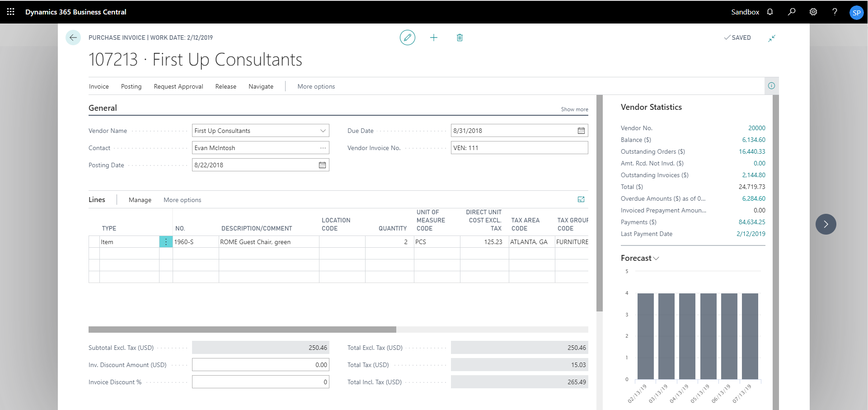Open the search magnifier icon
Image resolution: width=868 pixels, height=410 pixels.
(x=792, y=12)
